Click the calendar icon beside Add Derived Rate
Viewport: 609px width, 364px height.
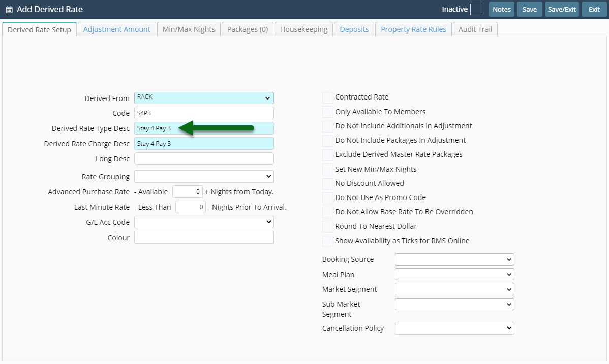(x=9, y=9)
